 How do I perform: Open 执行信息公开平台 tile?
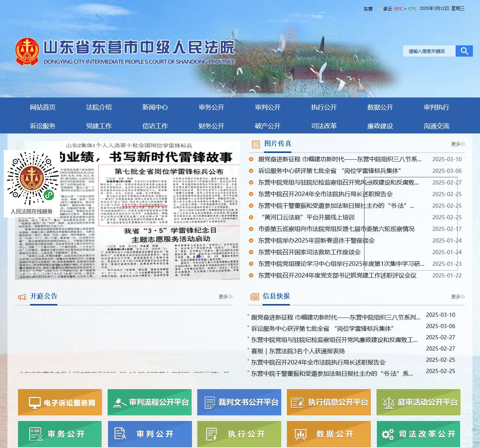coord(328,402)
